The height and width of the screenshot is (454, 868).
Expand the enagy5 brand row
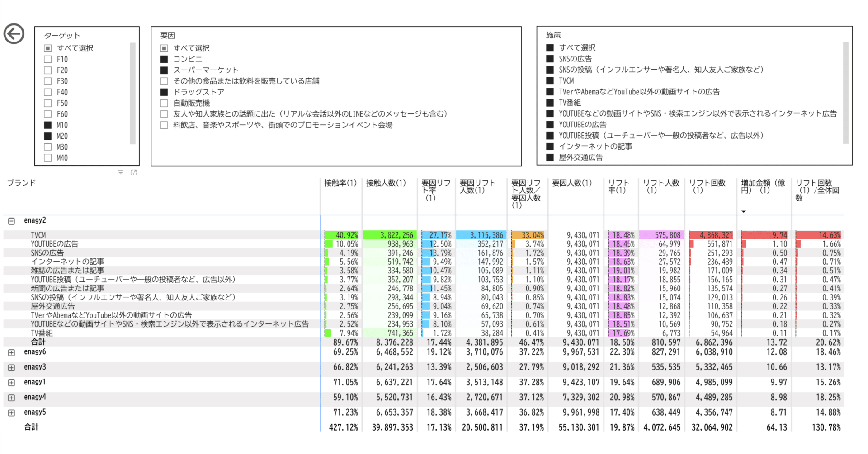(x=10, y=412)
